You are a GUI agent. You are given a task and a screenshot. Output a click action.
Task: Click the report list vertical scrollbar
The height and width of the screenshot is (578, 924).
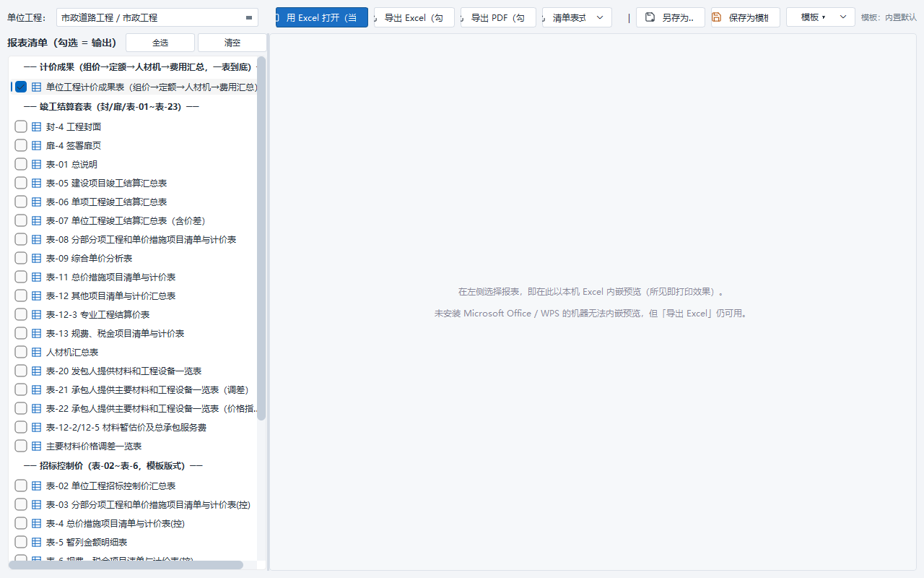(x=261, y=238)
